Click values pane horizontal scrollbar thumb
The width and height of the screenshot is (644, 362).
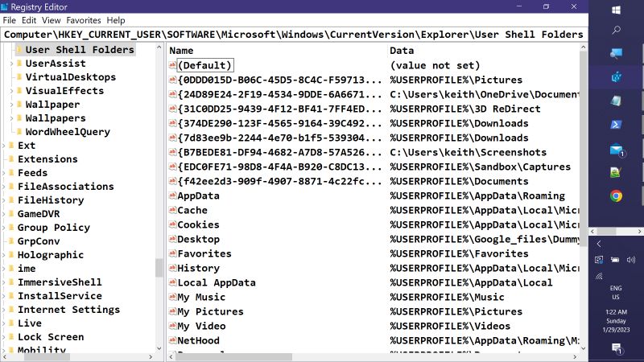click(233, 357)
